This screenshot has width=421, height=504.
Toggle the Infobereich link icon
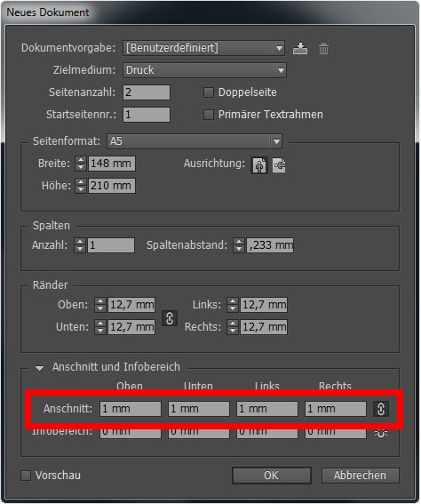tap(380, 433)
